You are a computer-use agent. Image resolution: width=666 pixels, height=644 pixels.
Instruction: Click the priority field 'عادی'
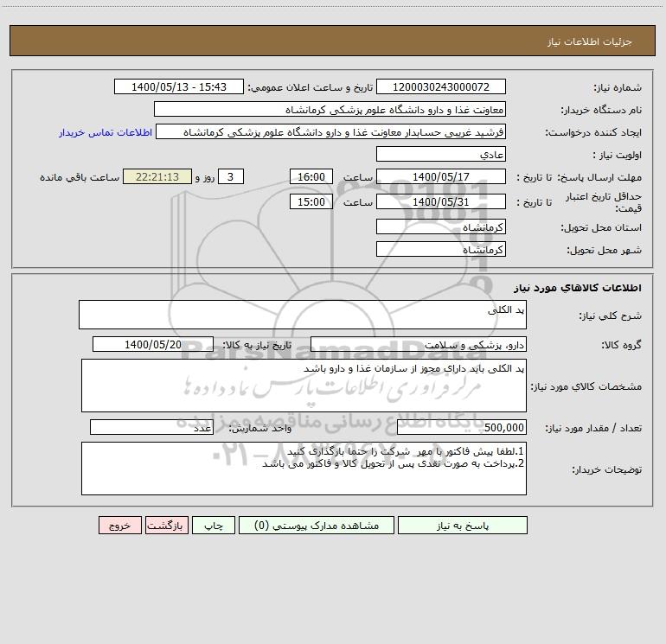click(x=441, y=154)
